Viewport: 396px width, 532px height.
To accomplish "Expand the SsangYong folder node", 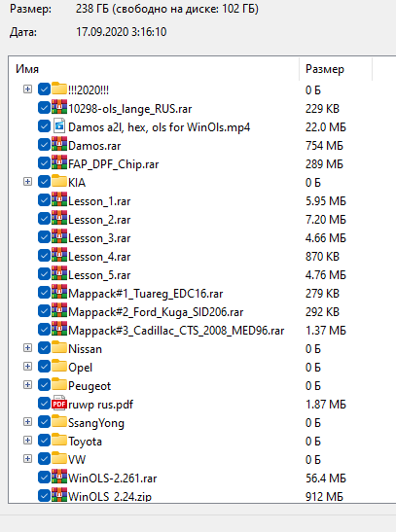I will 27,422.
